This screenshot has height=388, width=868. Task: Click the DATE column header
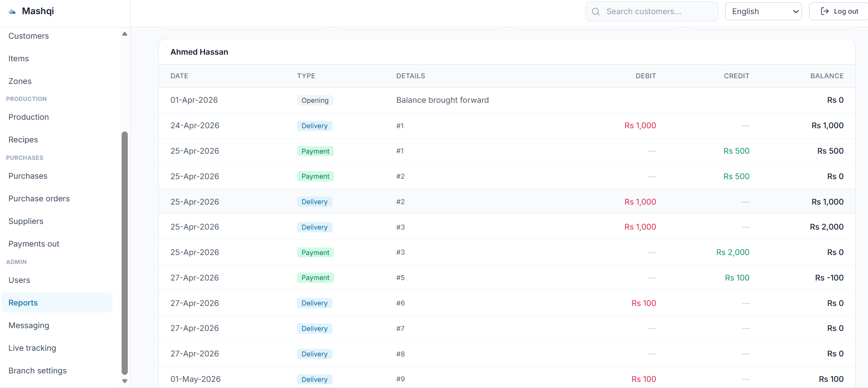(179, 76)
